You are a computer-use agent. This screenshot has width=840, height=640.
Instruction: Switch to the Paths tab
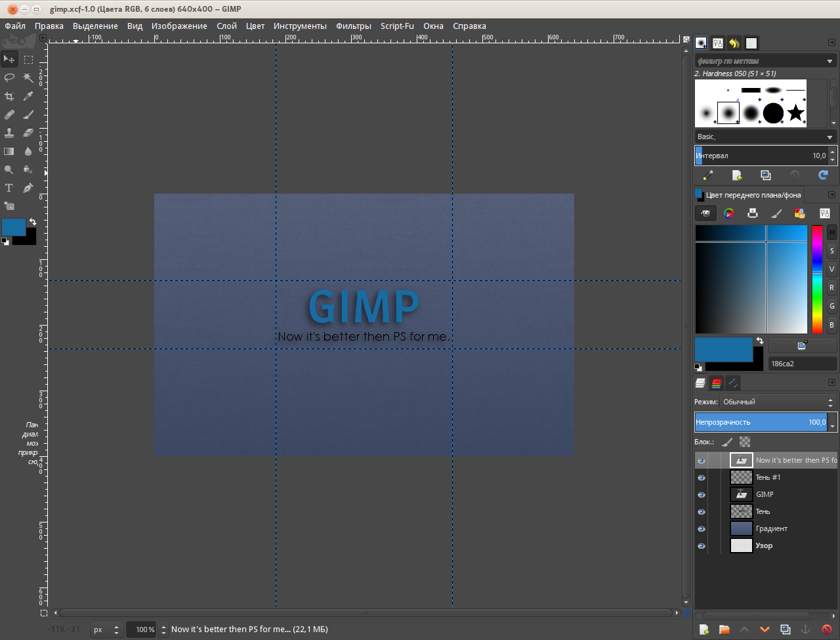click(x=733, y=383)
